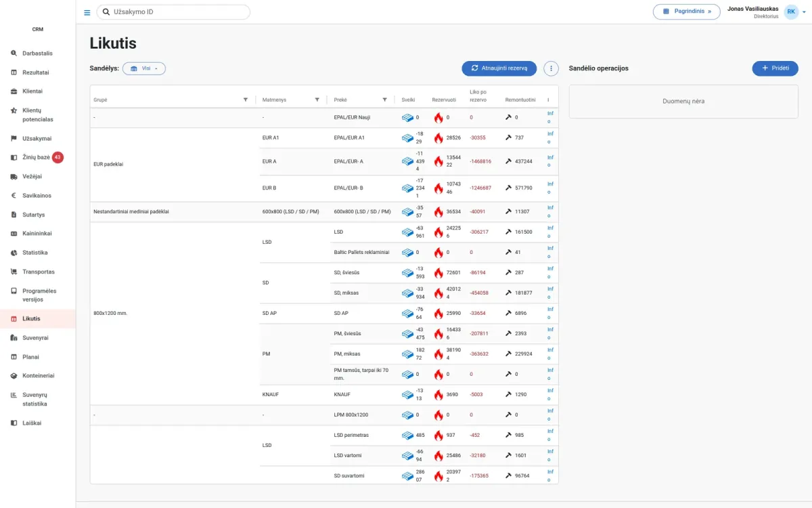Viewport: 812px width, 508px height.
Task: Open Info link for LSD vartomi row
Action: (x=550, y=456)
